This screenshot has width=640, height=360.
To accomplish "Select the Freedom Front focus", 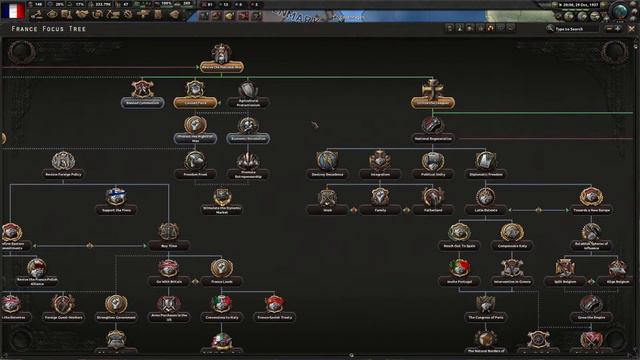I will coord(195,166).
